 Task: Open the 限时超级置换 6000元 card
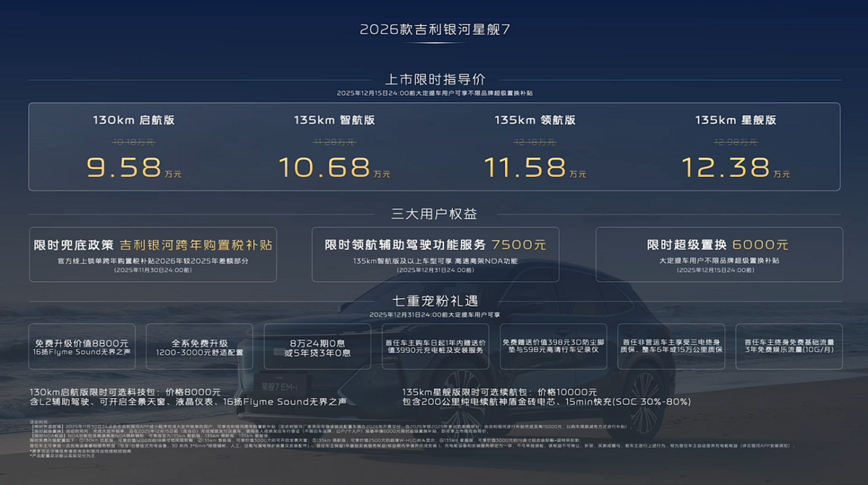719,254
